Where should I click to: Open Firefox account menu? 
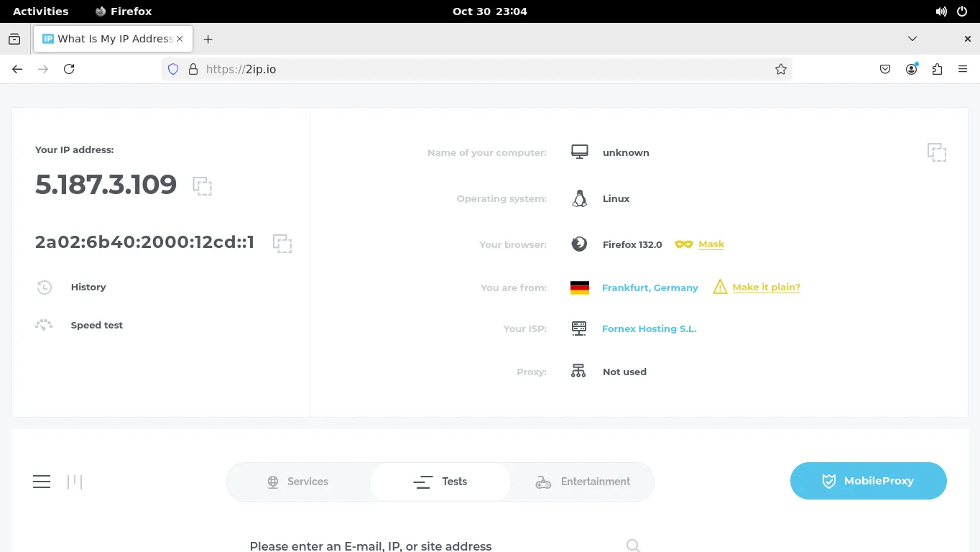click(x=911, y=69)
